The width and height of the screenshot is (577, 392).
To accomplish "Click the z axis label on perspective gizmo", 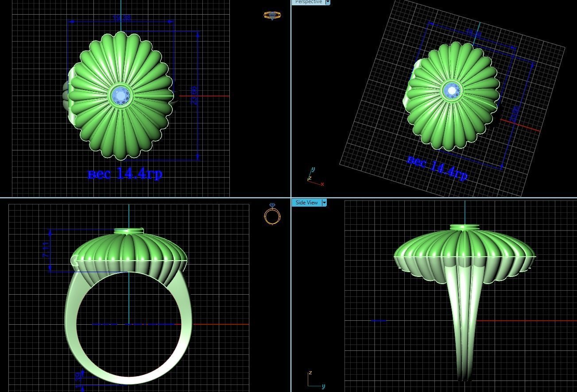I will tap(310, 178).
